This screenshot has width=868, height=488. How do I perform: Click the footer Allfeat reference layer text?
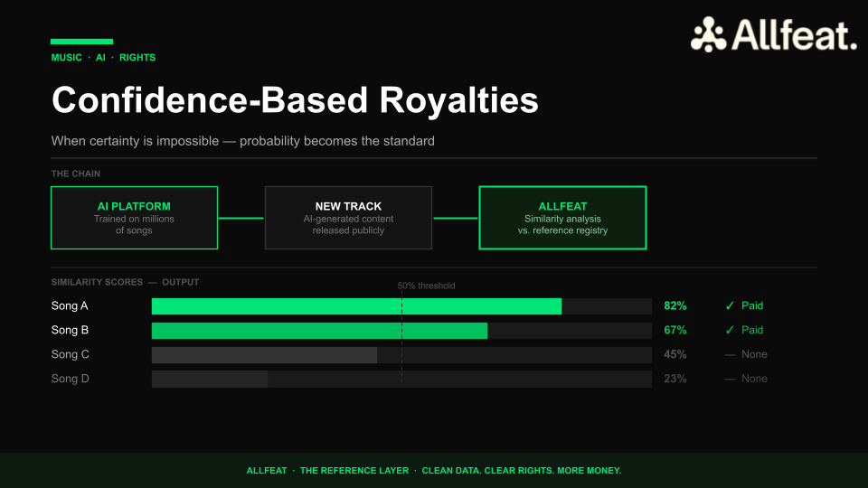434,471
